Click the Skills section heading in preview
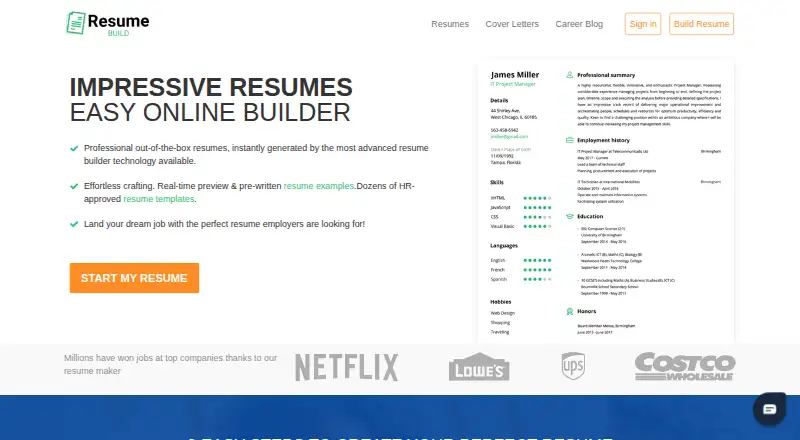800x440 pixels. (x=497, y=182)
